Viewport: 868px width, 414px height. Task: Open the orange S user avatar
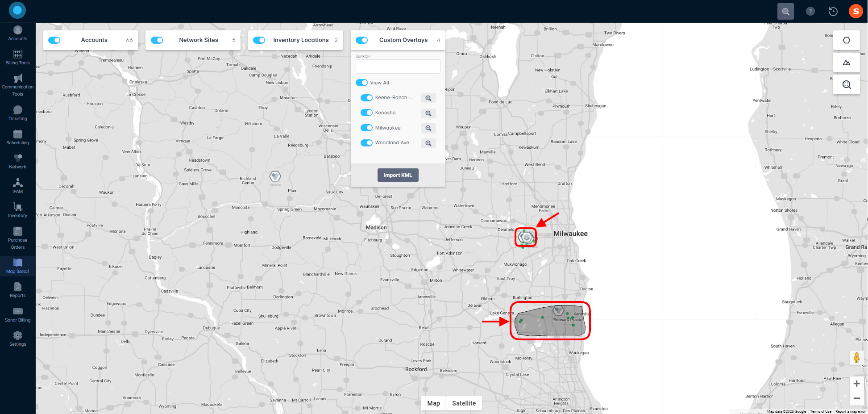856,11
